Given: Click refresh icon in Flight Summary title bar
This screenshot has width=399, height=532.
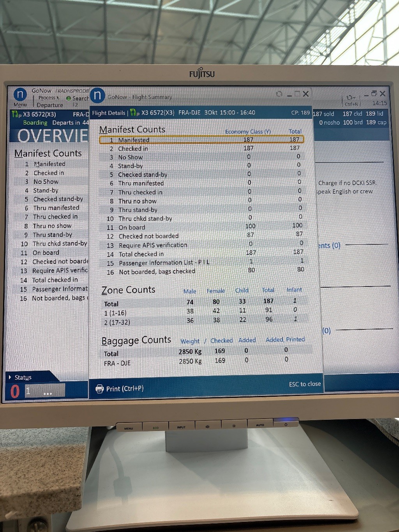Looking at the screenshot, I should pyautogui.click(x=279, y=94).
